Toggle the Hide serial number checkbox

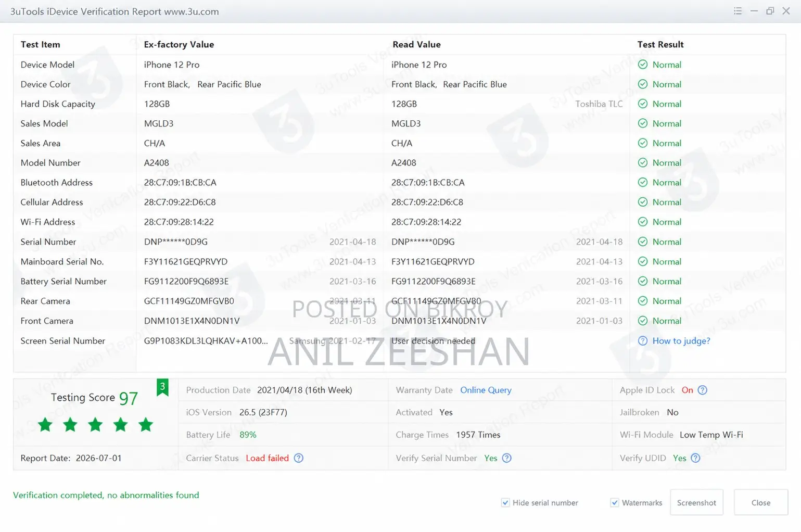coord(505,502)
